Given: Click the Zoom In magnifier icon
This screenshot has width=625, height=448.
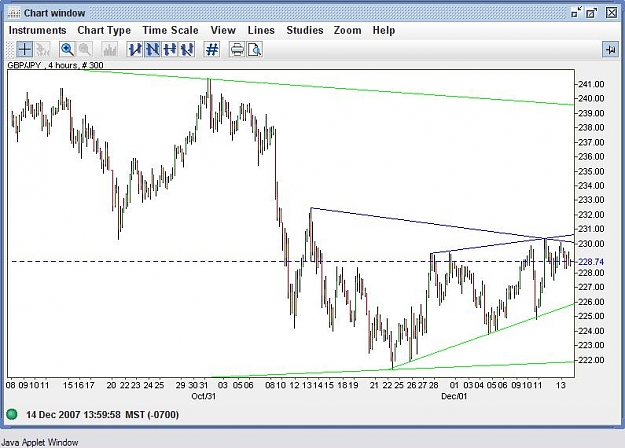Looking at the screenshot, I should click(x=67, y=49).
